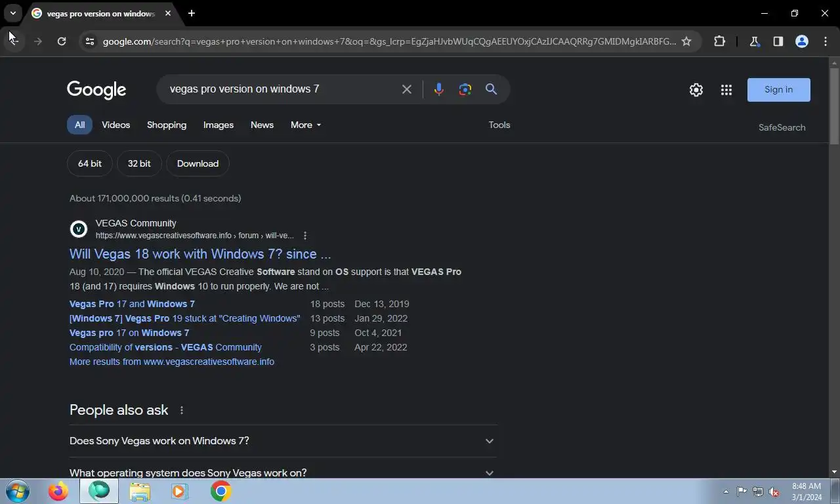The width and height of the screenshot is (840, 504).
Task: Open 'Vegas pro 17 on Windows 7' sublink
Action: pos(129,333)
